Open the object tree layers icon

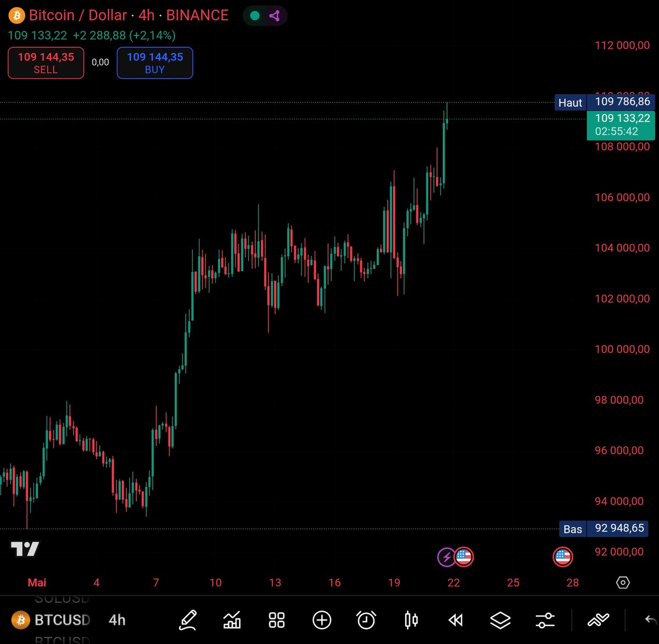click(x=500, y=620)
